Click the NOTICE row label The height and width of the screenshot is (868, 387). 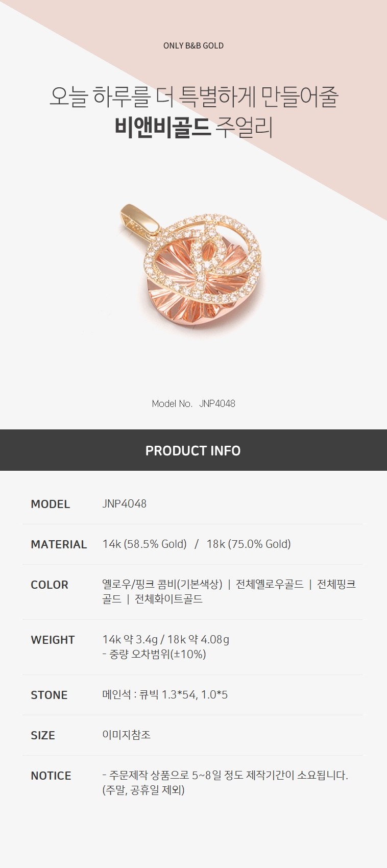[x=51, y=776]
